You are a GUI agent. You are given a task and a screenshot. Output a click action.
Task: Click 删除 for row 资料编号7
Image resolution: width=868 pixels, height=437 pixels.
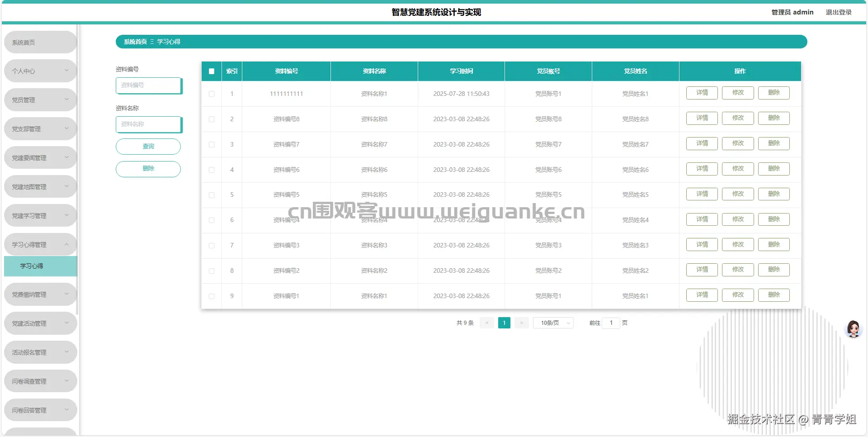tap(774, 143)
